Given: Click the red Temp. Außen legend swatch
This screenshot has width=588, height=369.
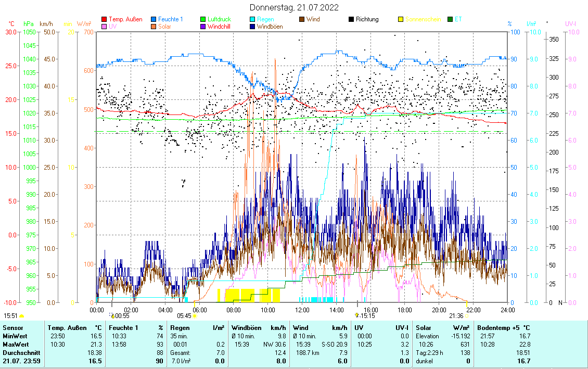Looking at the screenshot, I should click(x=104, y=20).
